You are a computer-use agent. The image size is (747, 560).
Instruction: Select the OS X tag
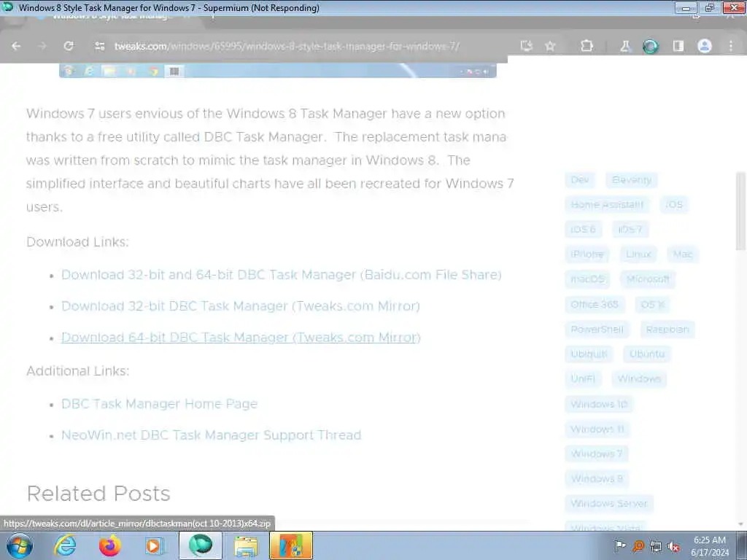653,304
